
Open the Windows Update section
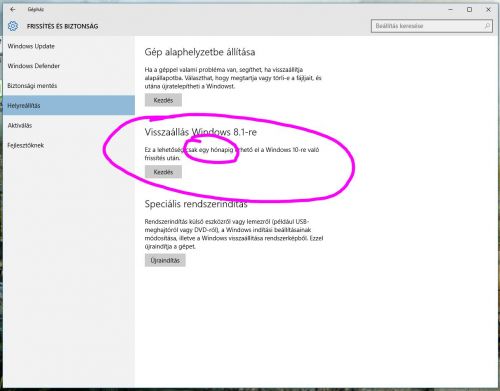(x=31, y=46)
